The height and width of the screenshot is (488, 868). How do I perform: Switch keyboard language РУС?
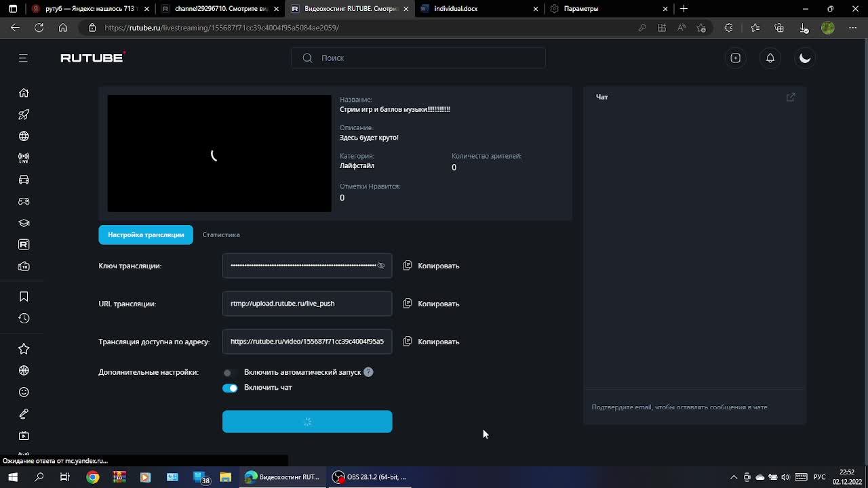tap(819, 477)
